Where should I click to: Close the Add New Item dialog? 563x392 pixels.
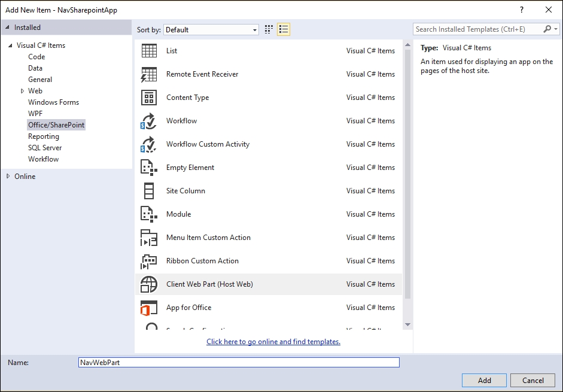pos(549,10)
